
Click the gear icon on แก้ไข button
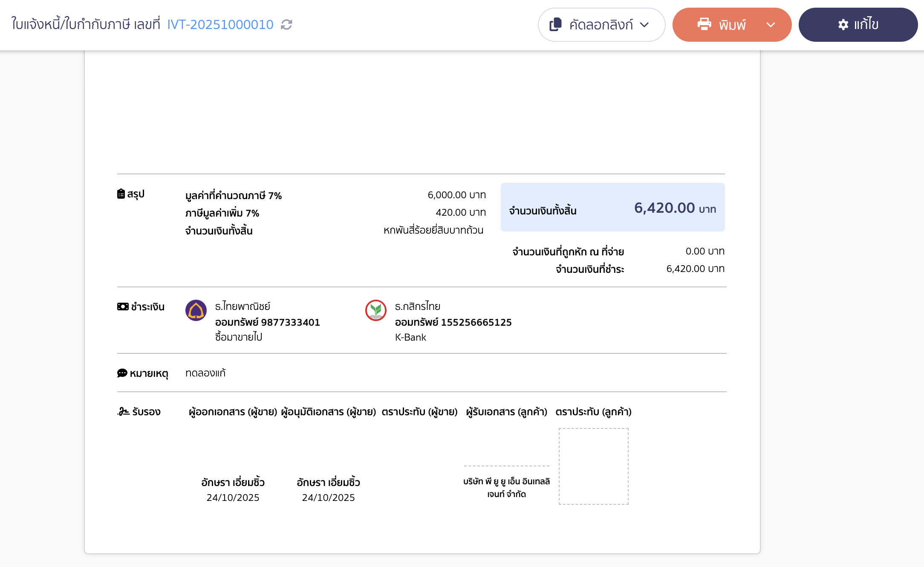(843, 25)
